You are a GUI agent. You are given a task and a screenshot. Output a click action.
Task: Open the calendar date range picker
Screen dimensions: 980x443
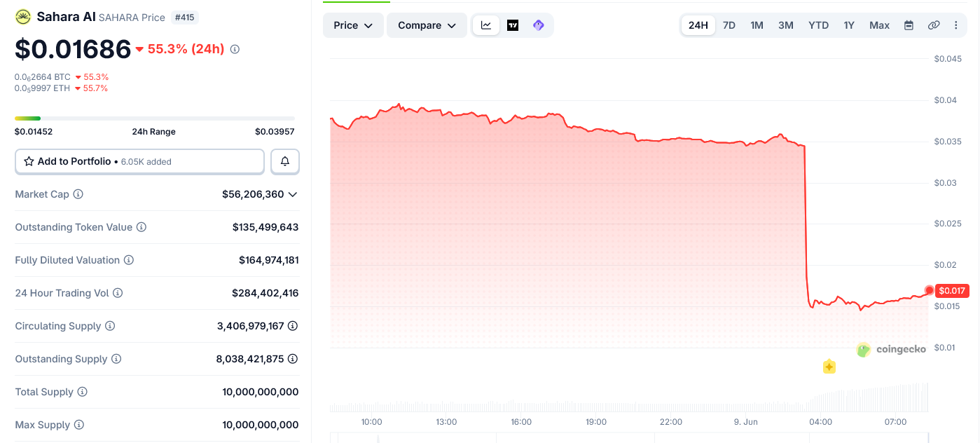pos(909,25)
